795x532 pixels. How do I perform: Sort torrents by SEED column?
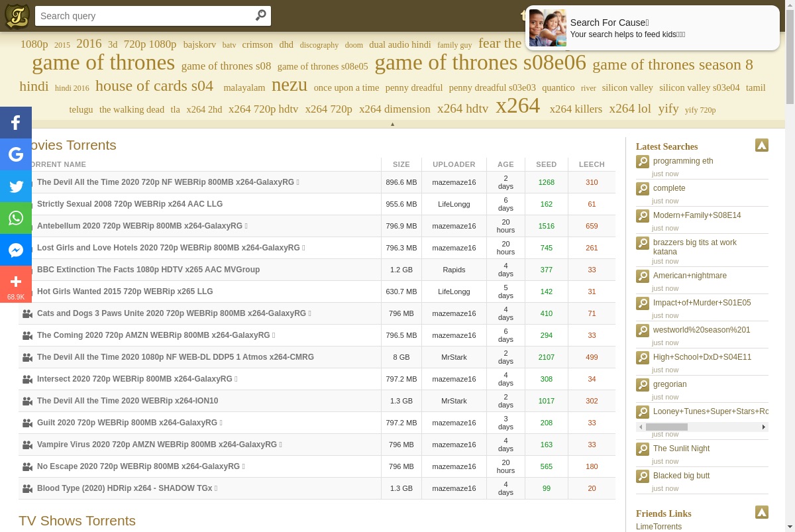(547, 164)
